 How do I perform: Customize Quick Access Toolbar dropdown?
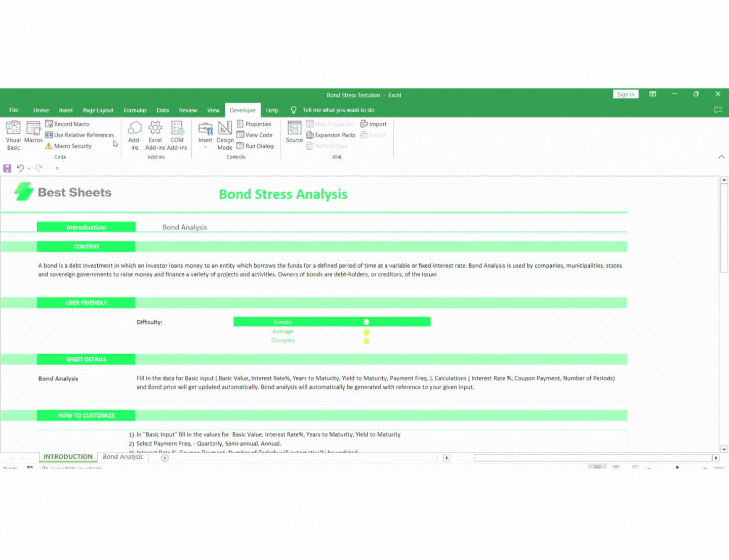coord(57,168)
